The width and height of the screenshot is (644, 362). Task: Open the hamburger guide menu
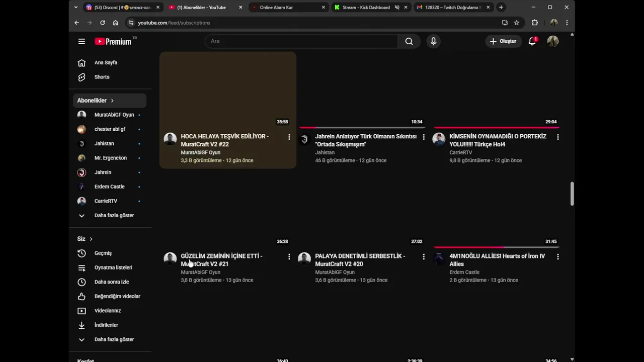coord(82,41)
